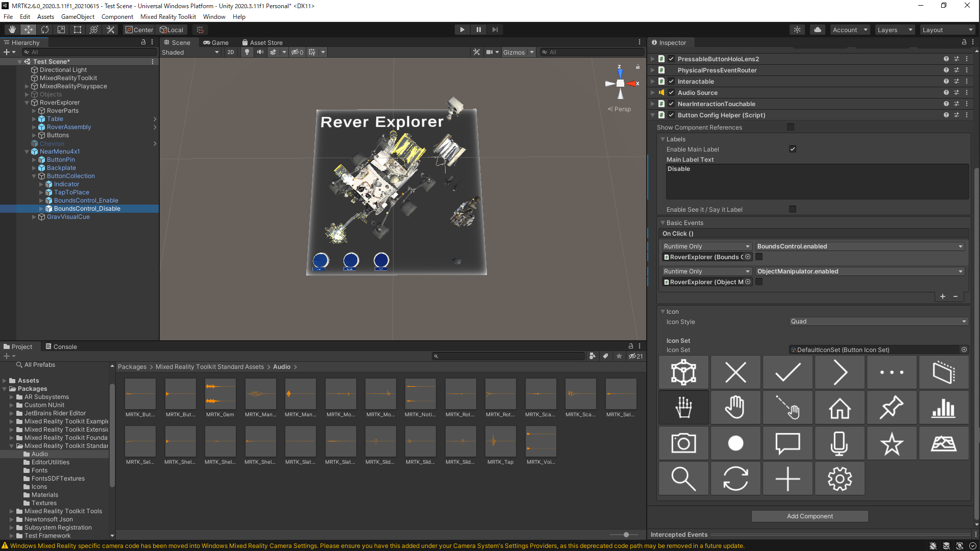This screenshot has height=551, width=980.
Task: Expand the GravVisualCue hierarchy item
Action: [x=34, y=217]
